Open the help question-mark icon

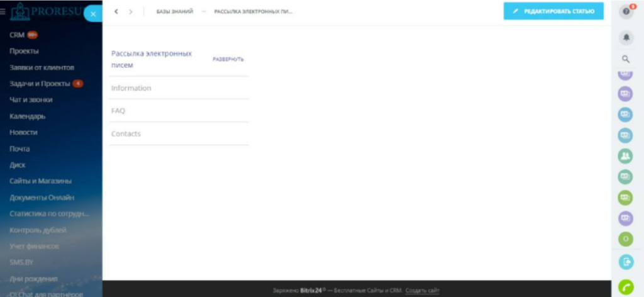click(x=626, y=11)
